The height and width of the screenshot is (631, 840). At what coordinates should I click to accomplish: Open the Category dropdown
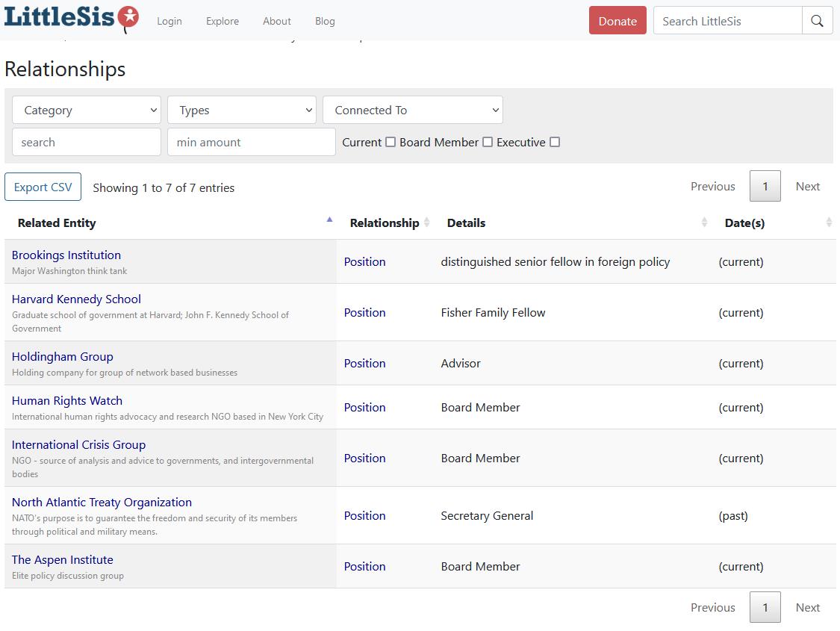click(87, 110)
